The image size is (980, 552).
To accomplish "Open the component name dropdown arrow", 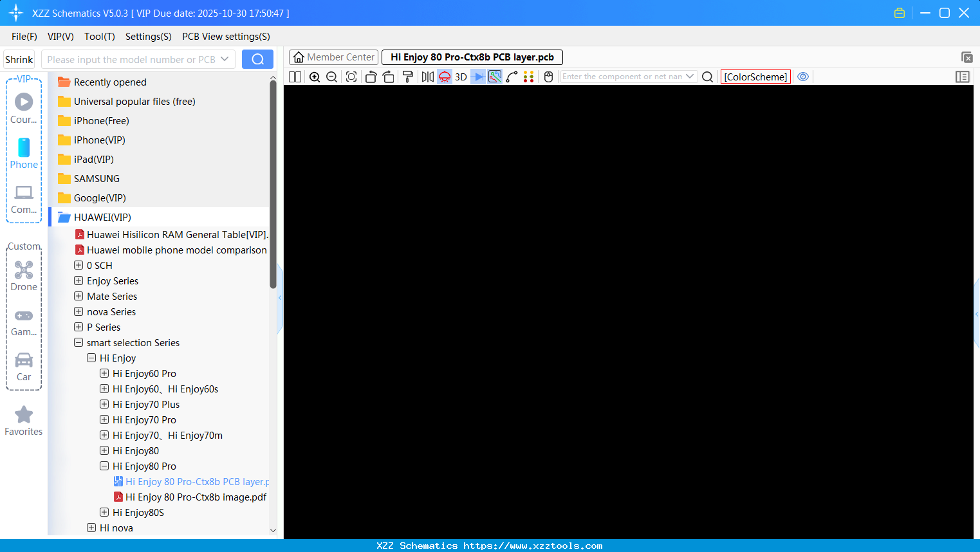I will click(690, 77).
